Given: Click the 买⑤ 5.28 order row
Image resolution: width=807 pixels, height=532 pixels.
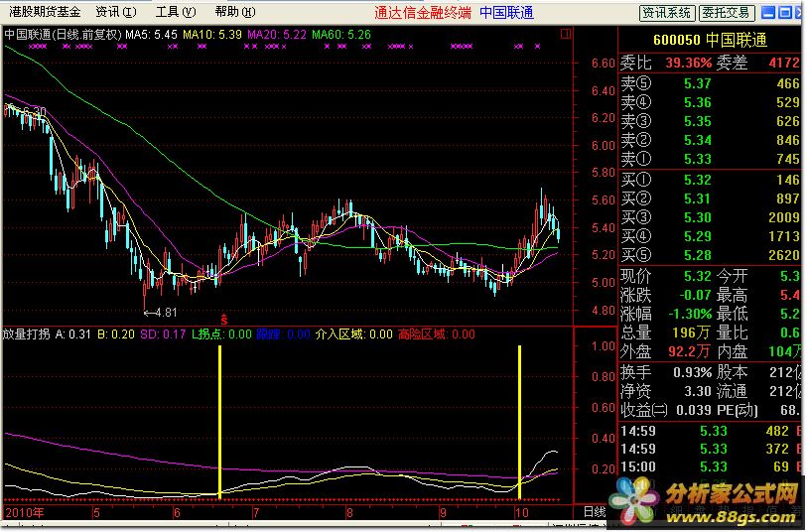Looking at the screenshot, I should 709,255.
